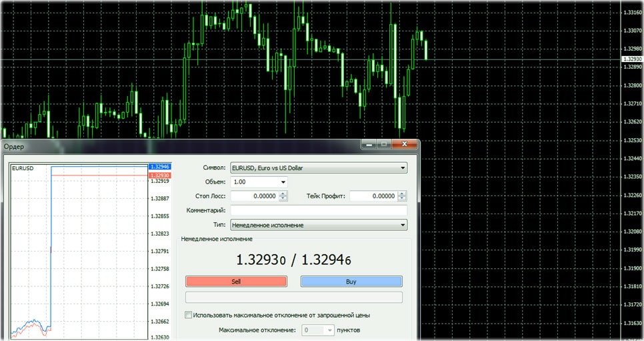The image size is (644, 341).
Task: Maximize the Ордер dialog window
Action: pyautogui.click(x=384, y=144)
